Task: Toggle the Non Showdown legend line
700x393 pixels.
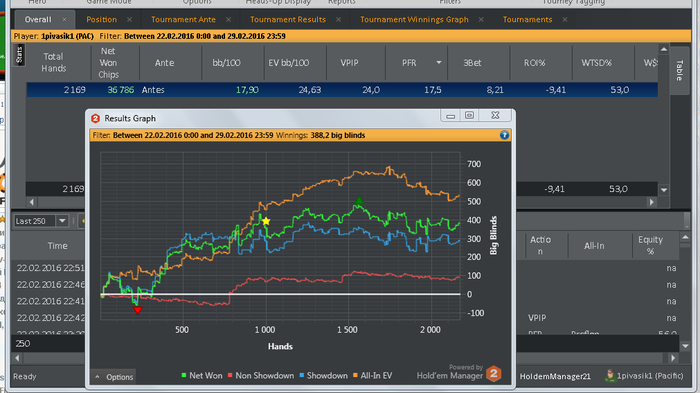Action: pyautogui.click(x=261, y=376)
